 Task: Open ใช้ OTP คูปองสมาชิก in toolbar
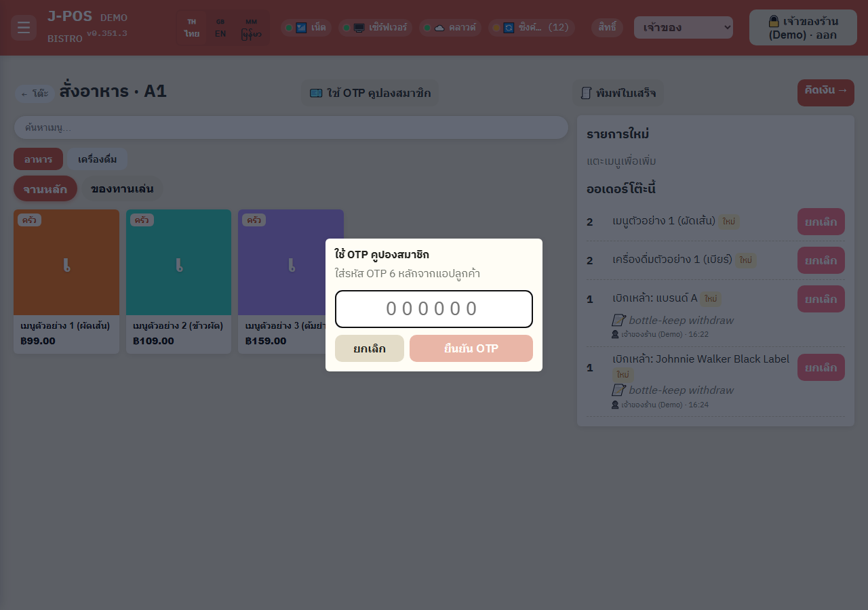370,93
